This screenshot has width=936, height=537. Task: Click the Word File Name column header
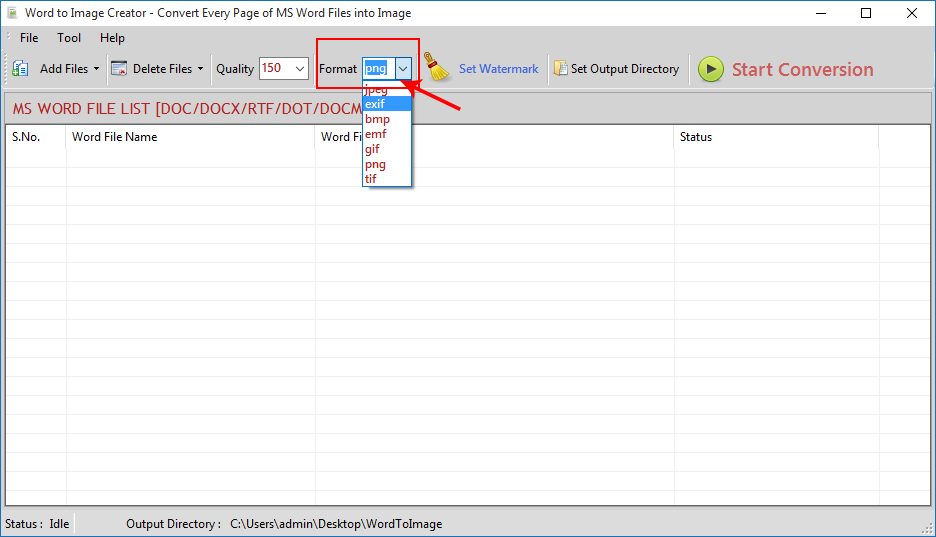coord(190,137)
